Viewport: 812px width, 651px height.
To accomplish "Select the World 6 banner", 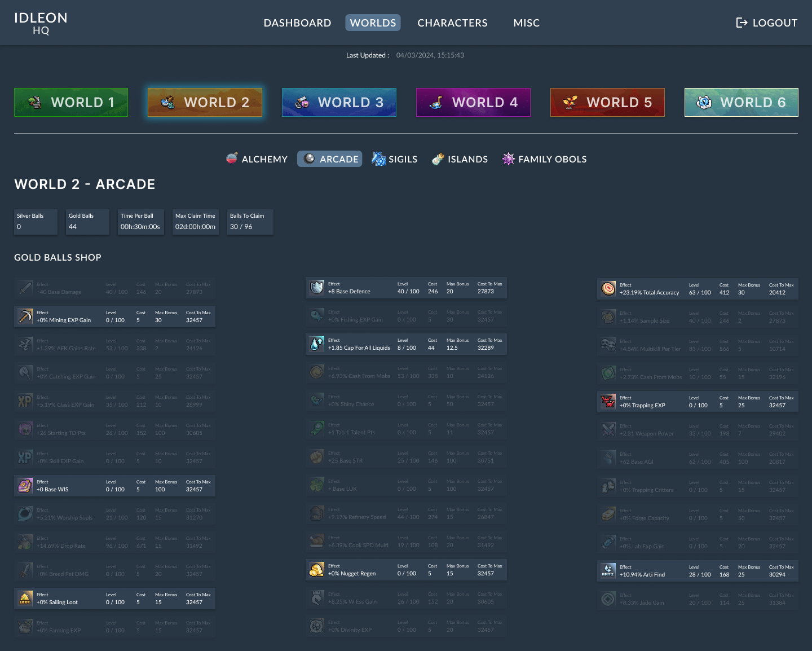I will (741, 102).
